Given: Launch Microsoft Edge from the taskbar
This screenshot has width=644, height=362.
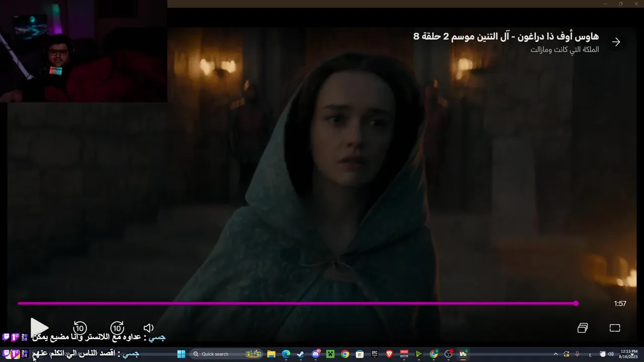Looking at the screenshot, I should pos(286,354).
